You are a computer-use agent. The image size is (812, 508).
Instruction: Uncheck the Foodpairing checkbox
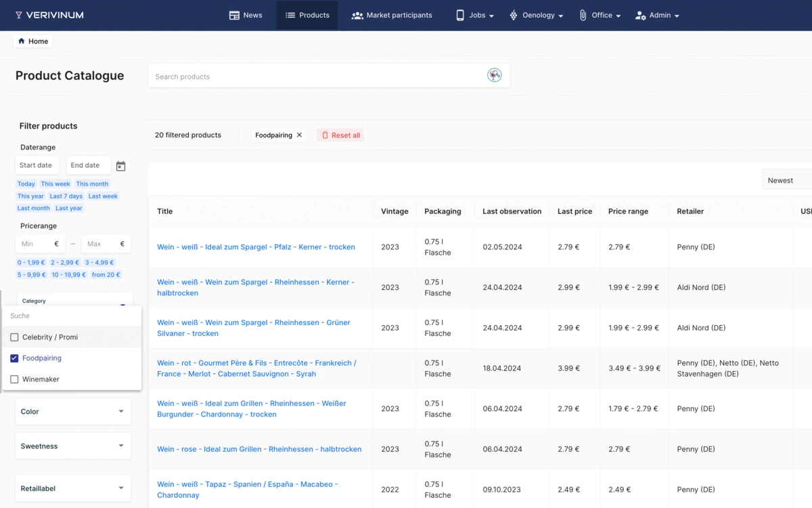14,358
